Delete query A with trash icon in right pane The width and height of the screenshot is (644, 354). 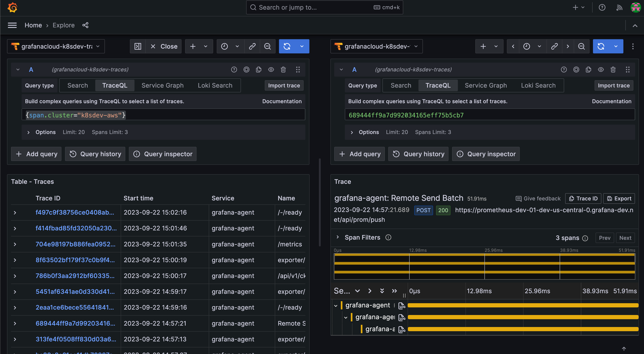point(613,70)
